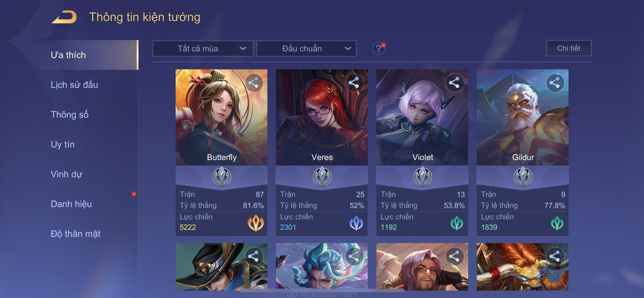Go back using the golden arrow icon
Image resolution: width=644 pixels, height=298 pixels.
click(x=64, y=17)
